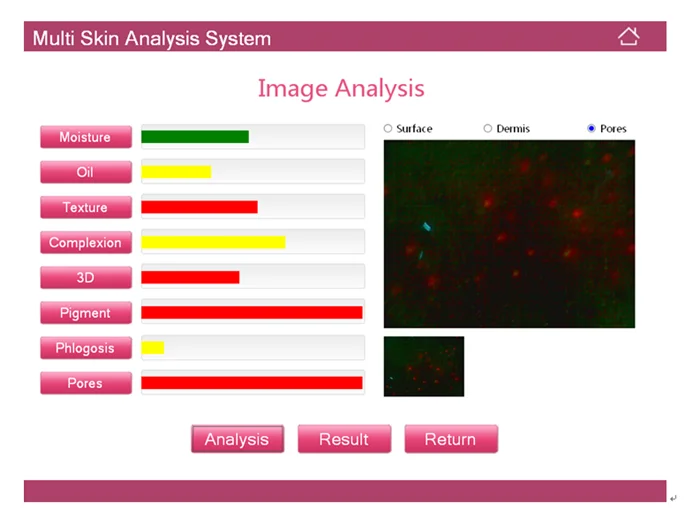Click the Multi Skin Analysis System title
This screenshot has width=700, height=525.
152,38
